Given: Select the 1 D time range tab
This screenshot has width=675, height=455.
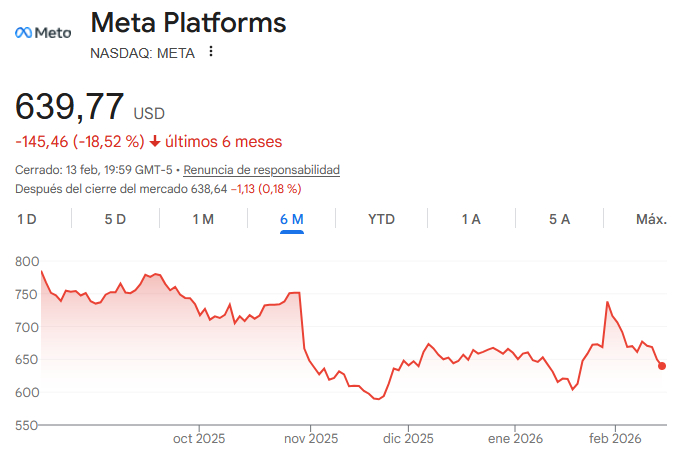Looking at the screenshot, I should coord(27,219).
